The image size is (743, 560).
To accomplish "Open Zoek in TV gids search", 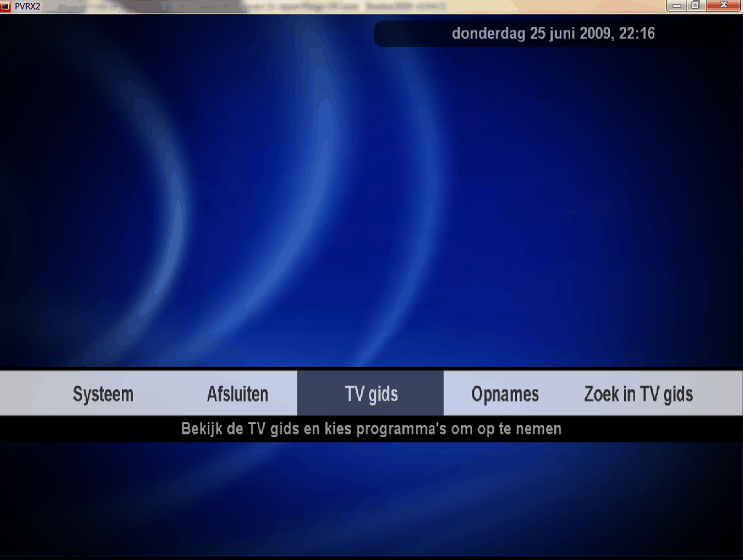I will 638,394.
